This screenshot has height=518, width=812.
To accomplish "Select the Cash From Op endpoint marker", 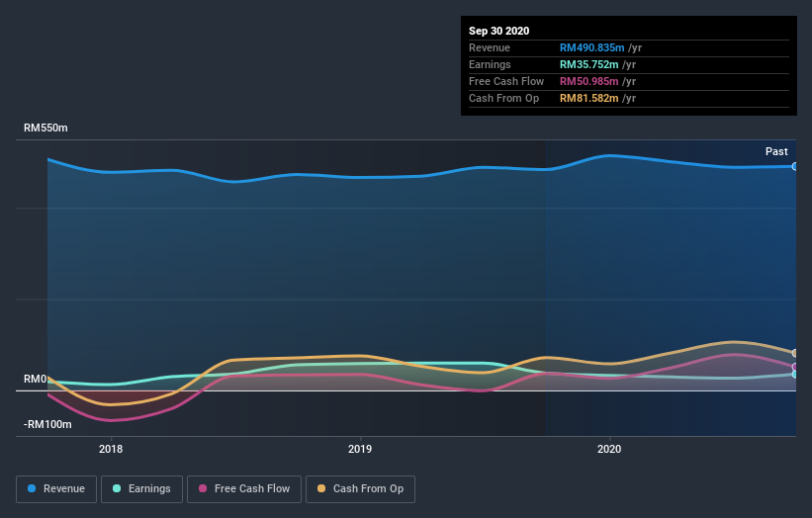I will point(794,353).
